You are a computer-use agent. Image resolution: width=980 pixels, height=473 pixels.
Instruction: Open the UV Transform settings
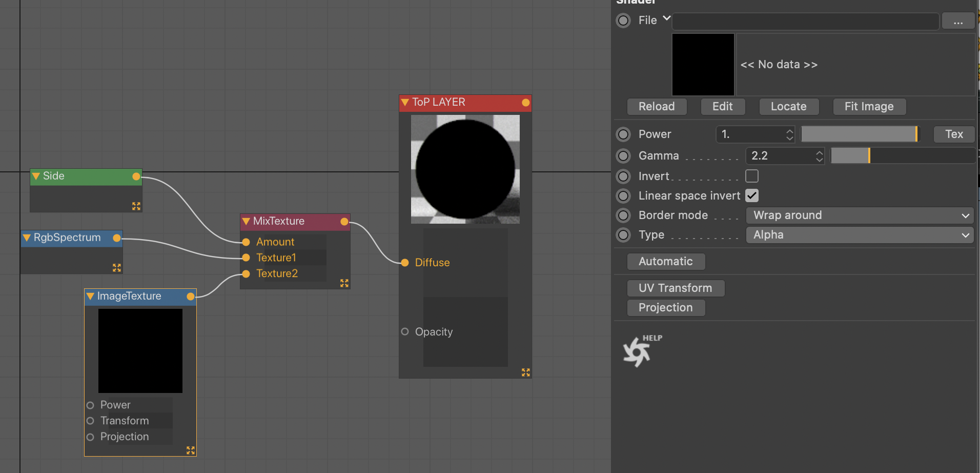(676, 288)
